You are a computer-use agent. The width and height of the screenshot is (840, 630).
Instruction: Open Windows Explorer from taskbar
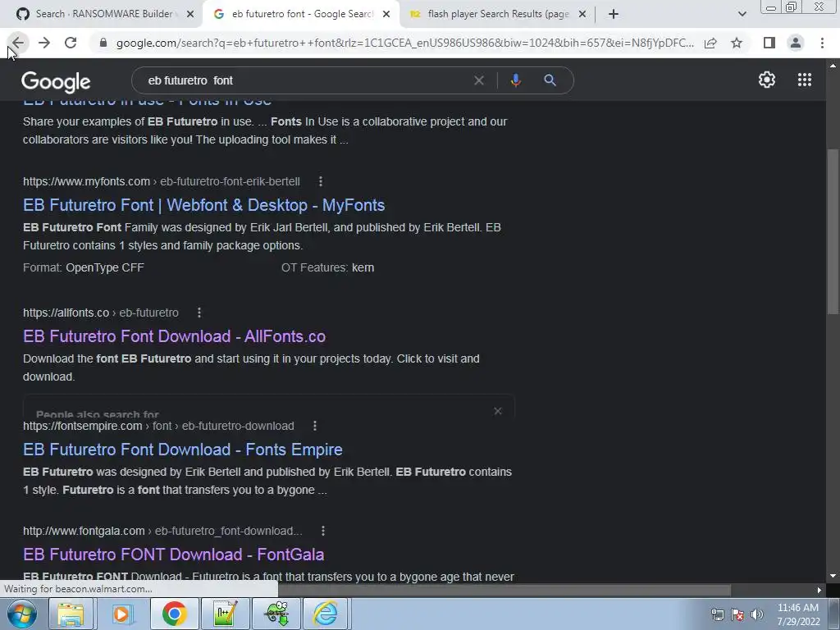tap(71, 614)
